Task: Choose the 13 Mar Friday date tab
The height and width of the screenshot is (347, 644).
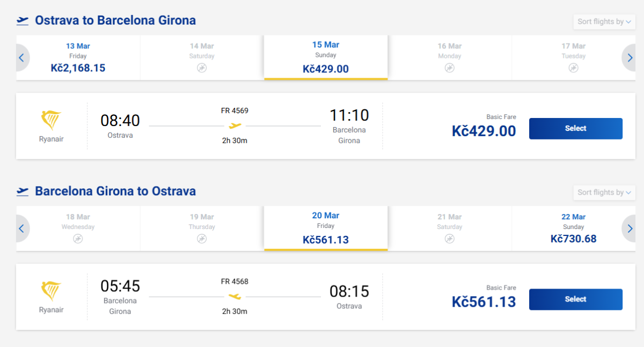Action: [78, 57]
